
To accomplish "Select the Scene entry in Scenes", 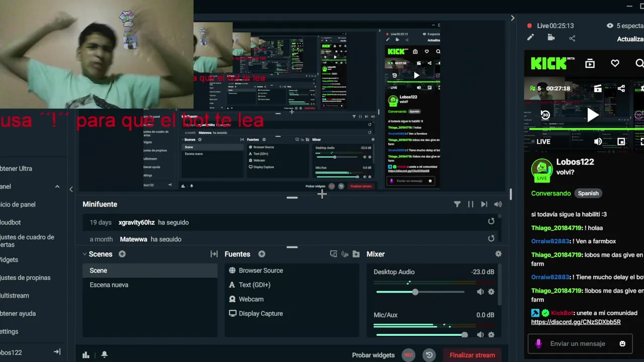I will pos(150,270).
